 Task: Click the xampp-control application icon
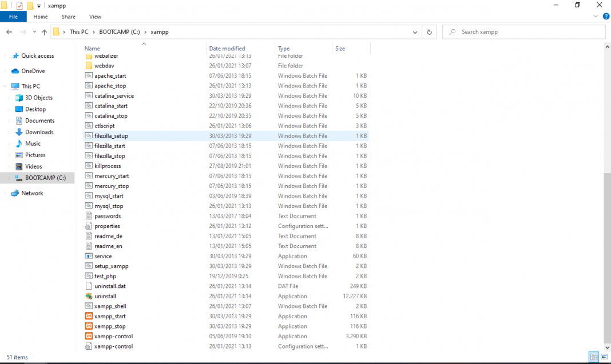pos(89,336)
